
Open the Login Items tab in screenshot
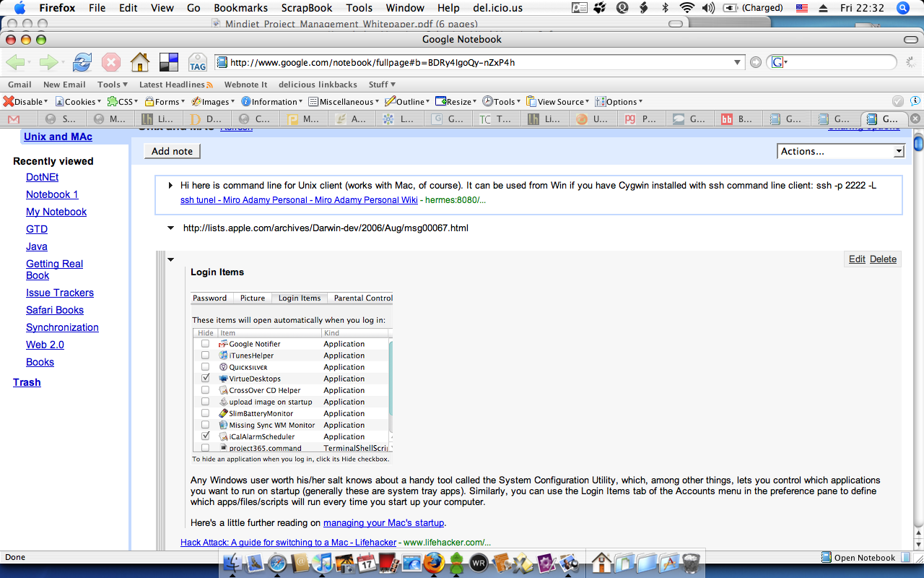(x=300, y=298)
